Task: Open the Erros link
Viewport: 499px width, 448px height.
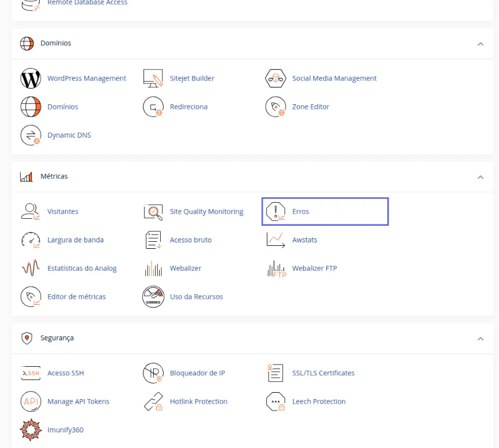Action: pyautogui.click(x=300, y=211)
